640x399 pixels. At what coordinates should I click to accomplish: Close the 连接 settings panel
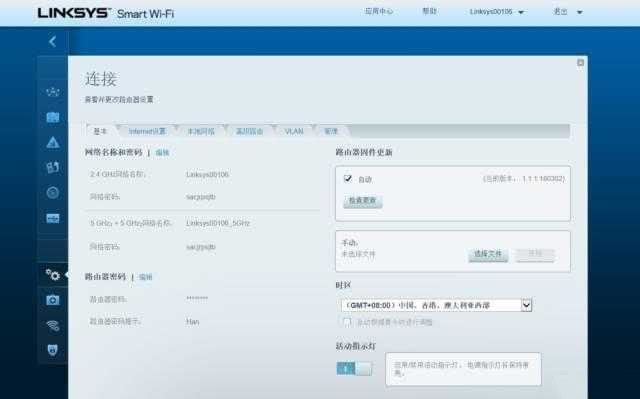point(580,62)
